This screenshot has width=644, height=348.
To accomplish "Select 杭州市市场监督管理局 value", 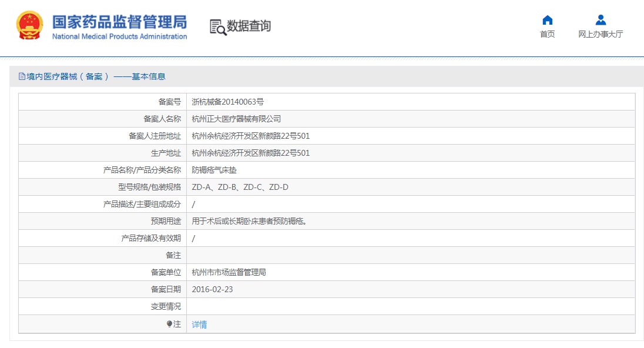I will [229, 272].
